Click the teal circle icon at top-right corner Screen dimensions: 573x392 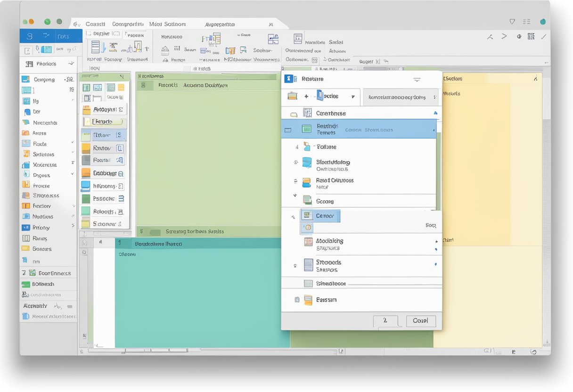(x=543, y=22)
